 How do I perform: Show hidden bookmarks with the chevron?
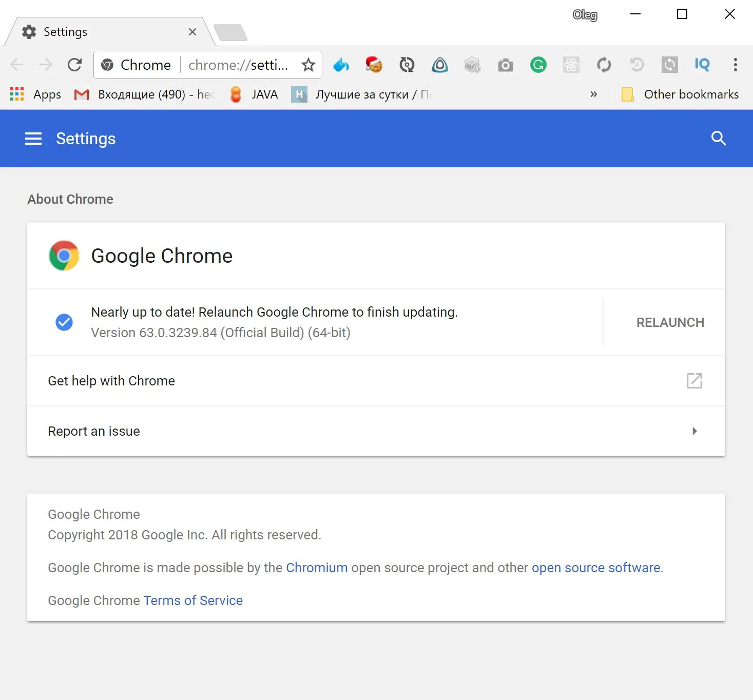594,94
